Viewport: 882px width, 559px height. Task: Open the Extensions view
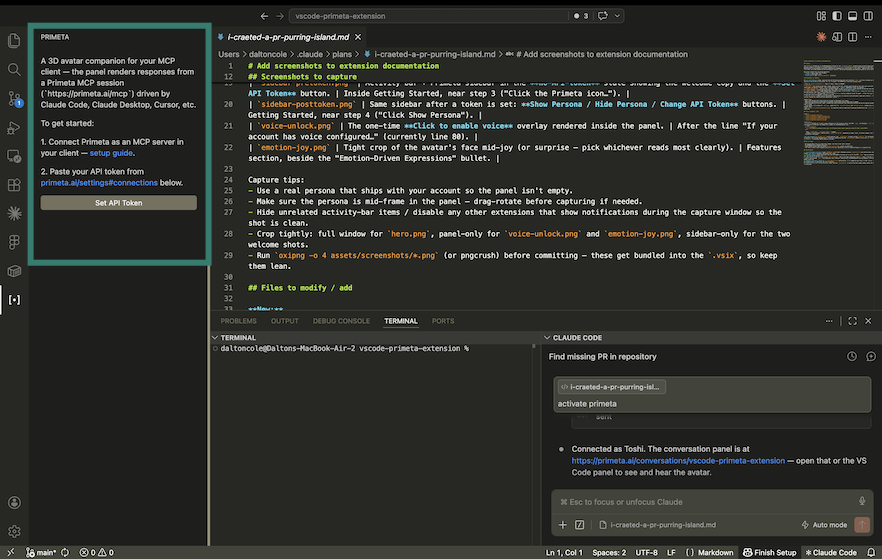(14, 185)
